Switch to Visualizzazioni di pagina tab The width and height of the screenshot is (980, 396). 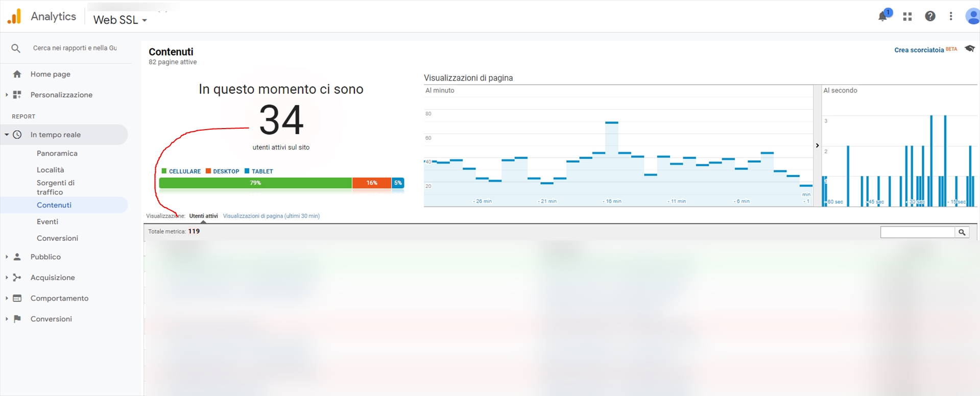tap(271, 216)
